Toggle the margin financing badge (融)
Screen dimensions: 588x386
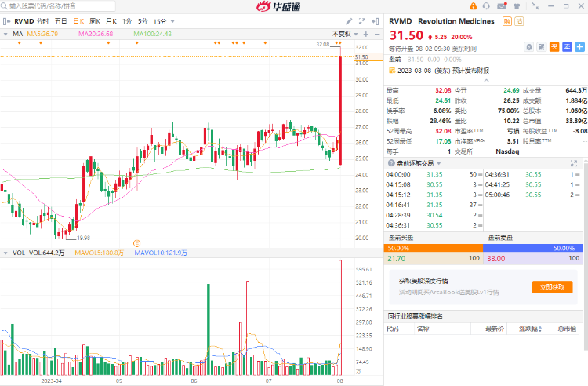[507, 21]
